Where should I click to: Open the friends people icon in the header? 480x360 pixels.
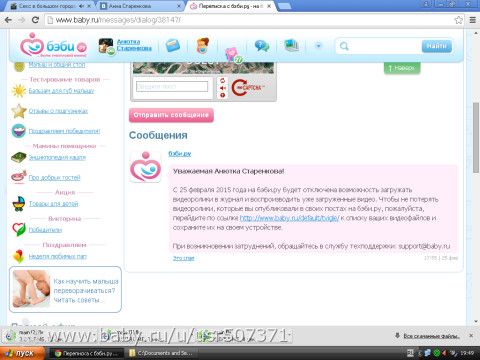[x=202, y=45]
